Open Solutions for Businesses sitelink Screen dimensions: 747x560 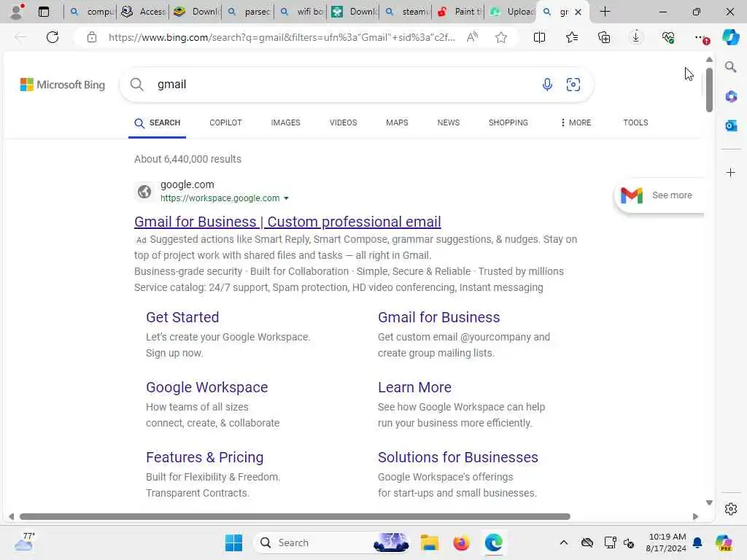click(x=458, y=457)
